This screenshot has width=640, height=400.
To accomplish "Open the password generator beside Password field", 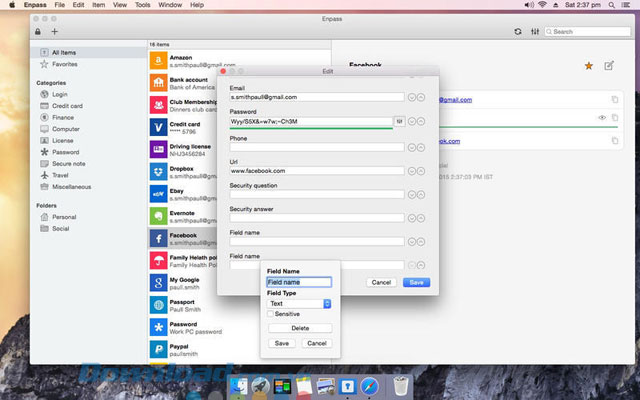I will [x=399, y=121].
